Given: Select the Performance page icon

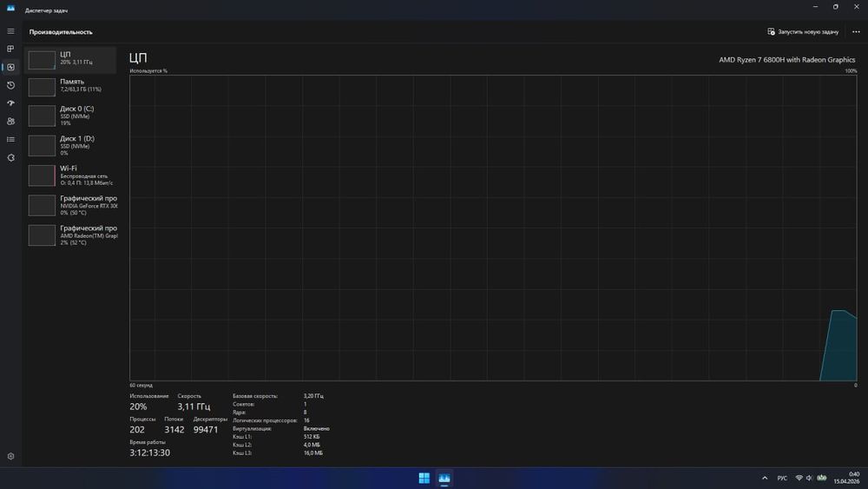Looking at the screenshot, I should (x=10, y=67).
